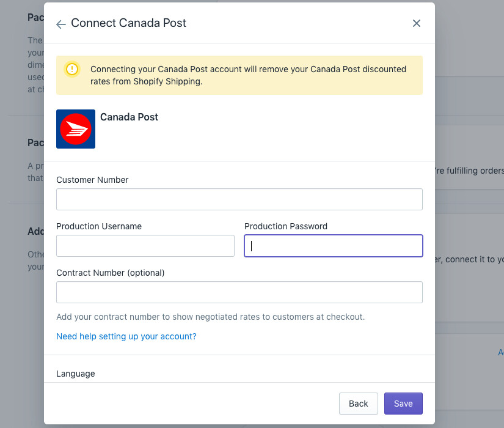Focus the Customer Number input field
Screen dimensions: 504x428
(239, 199)
